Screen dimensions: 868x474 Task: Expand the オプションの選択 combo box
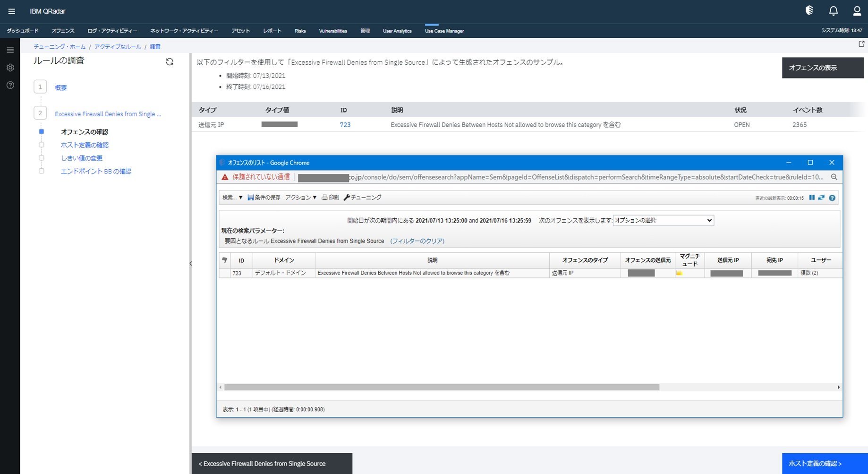(663, 220)
